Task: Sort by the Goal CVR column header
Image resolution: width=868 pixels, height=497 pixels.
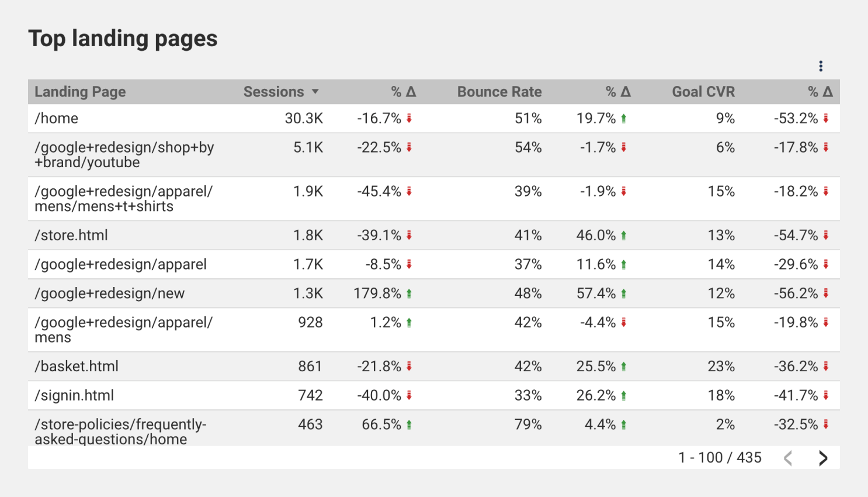Action: 703,92
